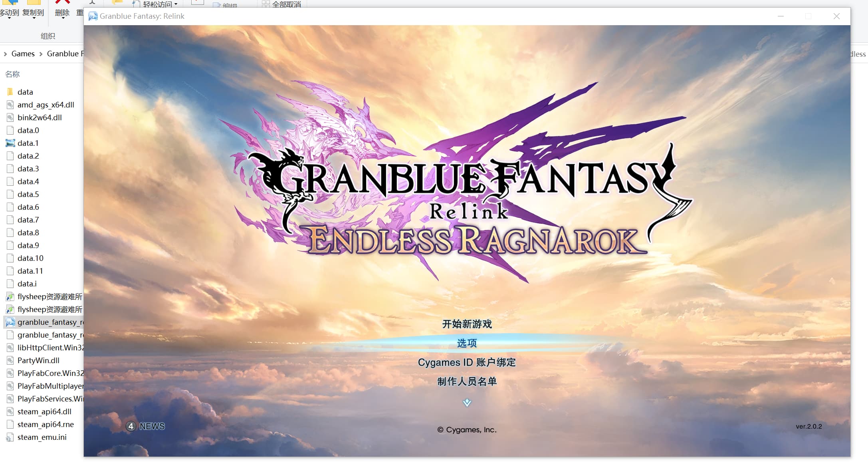Viewport: 868px width, 467px height.
Task: Click the data.0 blank file icon
Action: click(10, 130)
